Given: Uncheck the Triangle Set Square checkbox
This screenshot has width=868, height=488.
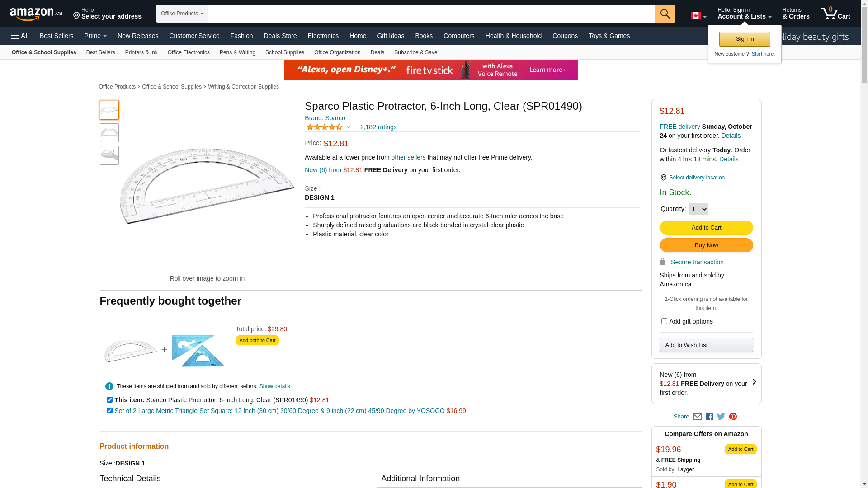Looking at the screenshot, I should tap(109, 411).
